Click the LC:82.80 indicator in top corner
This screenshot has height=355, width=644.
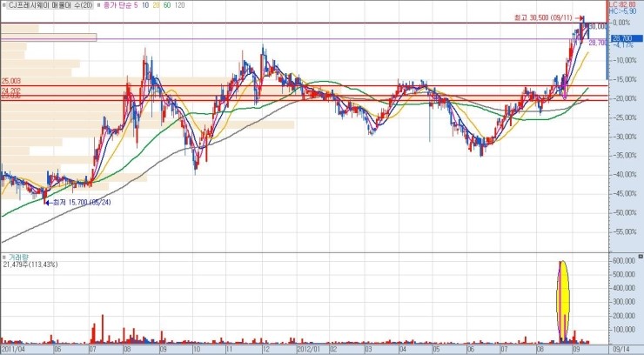[x=620, y=4]
